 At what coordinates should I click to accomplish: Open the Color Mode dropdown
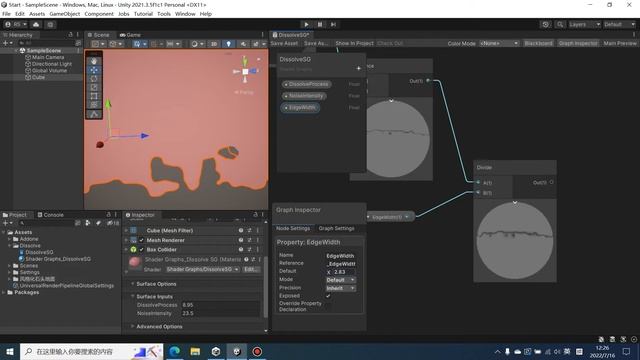click(x=499, y=43)
